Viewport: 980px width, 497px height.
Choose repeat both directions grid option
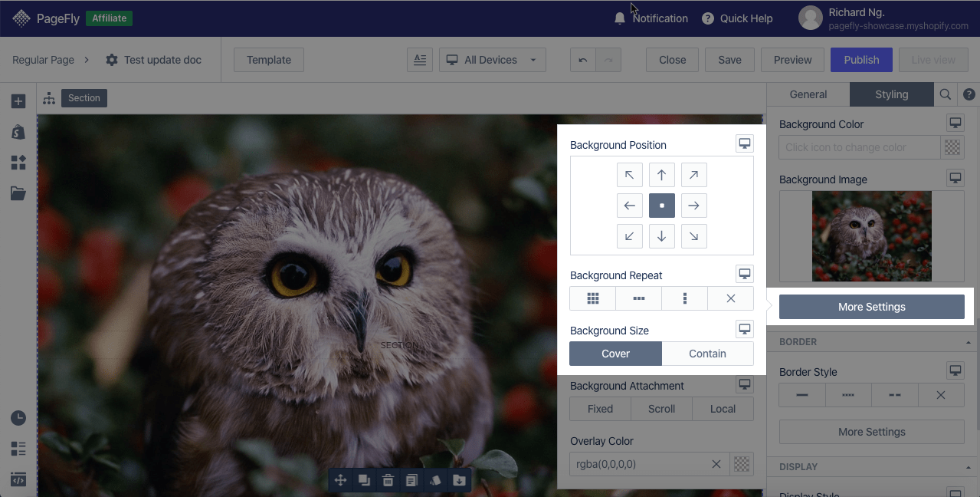coord(592,298)
